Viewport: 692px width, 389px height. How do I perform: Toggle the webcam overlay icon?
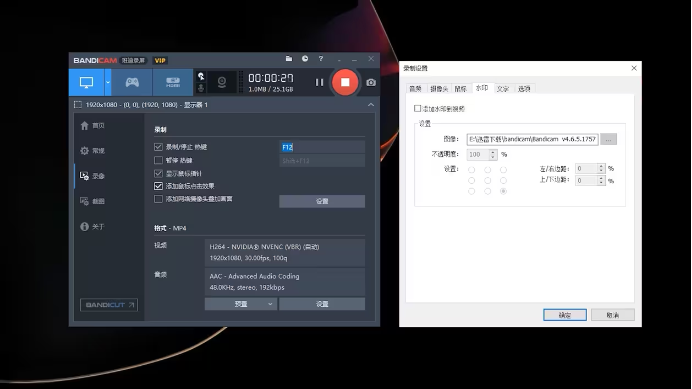click(222, 82)
